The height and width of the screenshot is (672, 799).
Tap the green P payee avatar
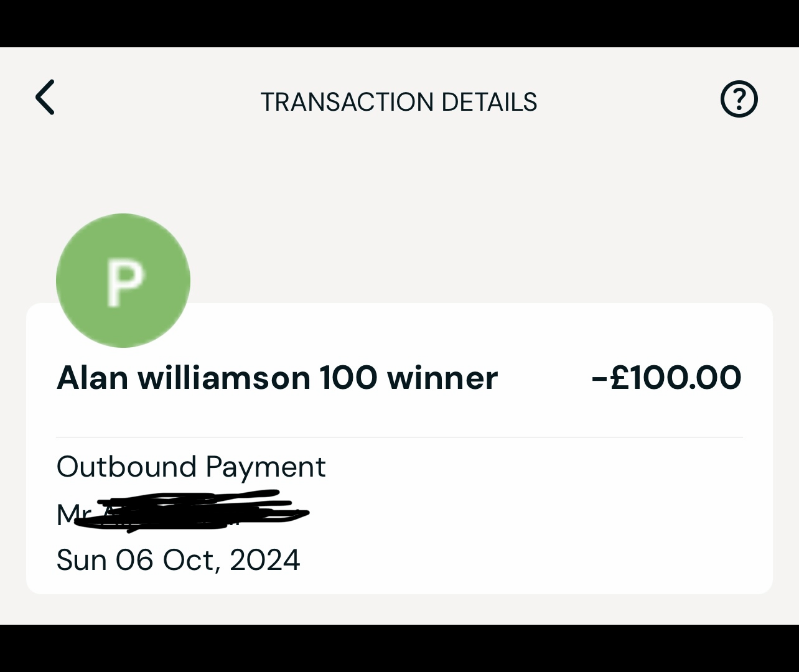[x=123, y=281]
